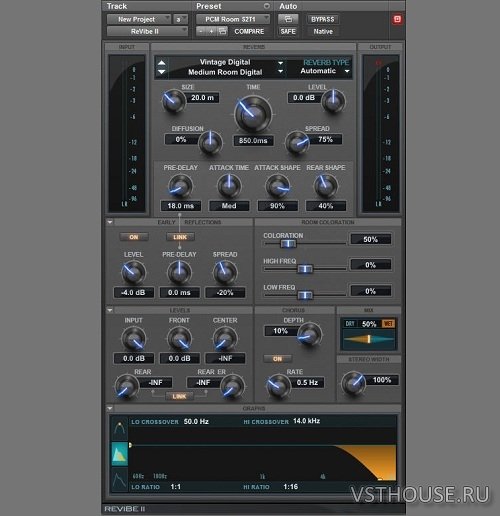Click the next preset plus button
500x516 pixels.
pyautogui.click(x=211, y=31)
